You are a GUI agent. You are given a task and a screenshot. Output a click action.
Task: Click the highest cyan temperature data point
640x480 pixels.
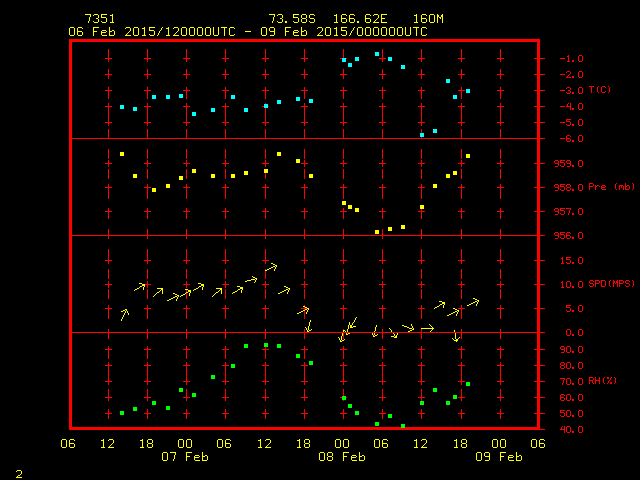[377, 54]
